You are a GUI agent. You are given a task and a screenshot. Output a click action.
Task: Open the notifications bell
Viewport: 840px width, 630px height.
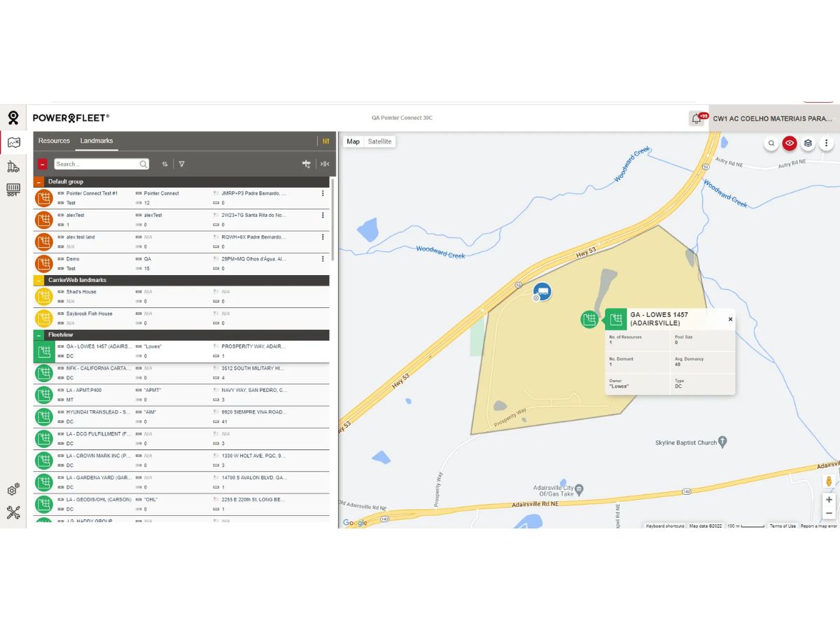[696, 119]
